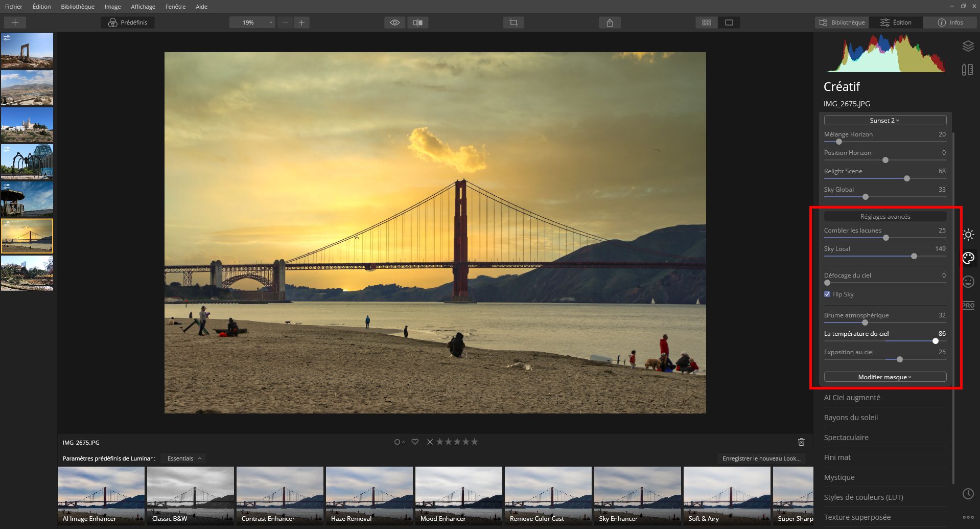This screenshot has height=529, width=980.
Task: Select the Creative palette icon in right sidebar
Action: (968, 258)
